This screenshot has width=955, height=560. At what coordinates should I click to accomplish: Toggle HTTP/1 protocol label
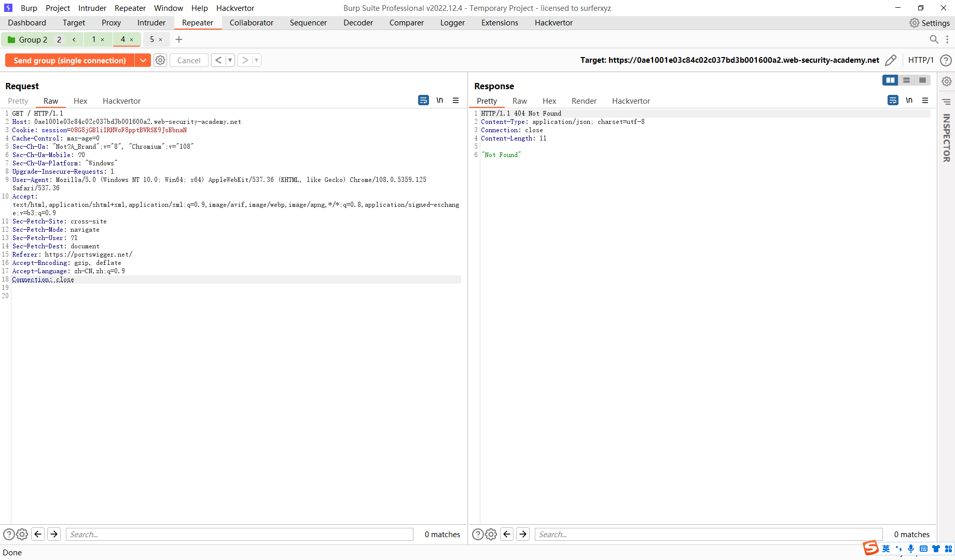point(921,60)
